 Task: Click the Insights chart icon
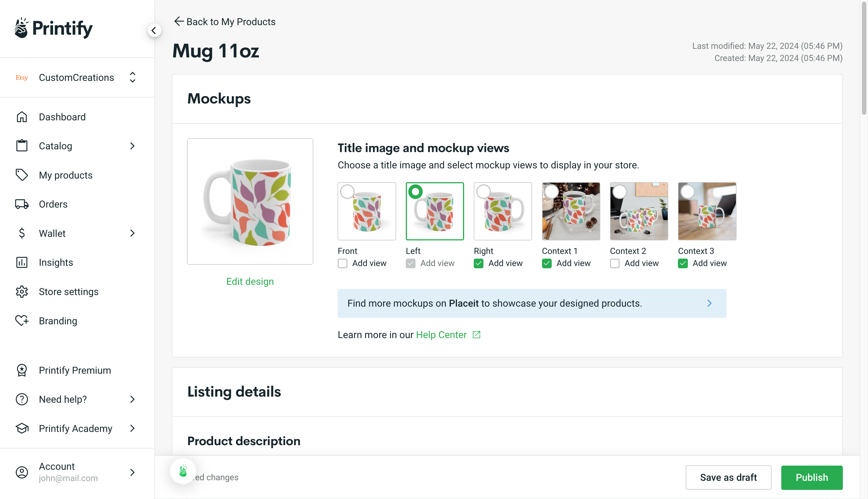[22, 262]
